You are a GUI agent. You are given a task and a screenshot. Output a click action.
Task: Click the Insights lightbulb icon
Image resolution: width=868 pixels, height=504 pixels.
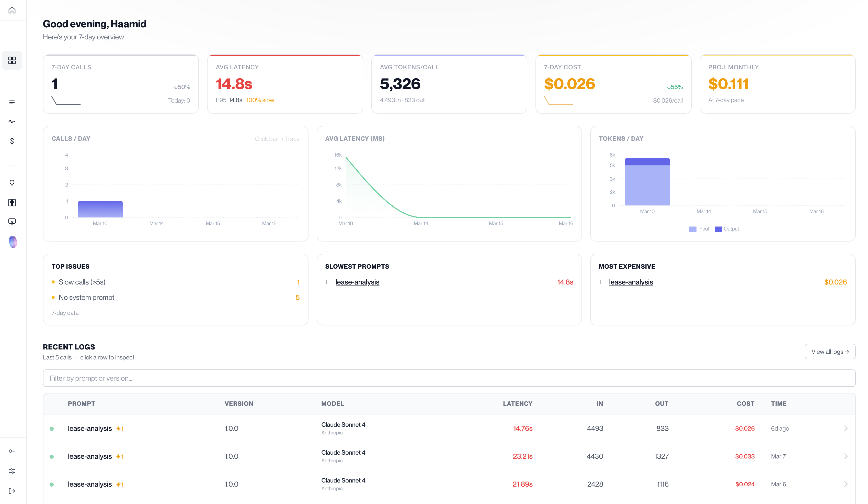pyautogui.click(x=12, y=183)
